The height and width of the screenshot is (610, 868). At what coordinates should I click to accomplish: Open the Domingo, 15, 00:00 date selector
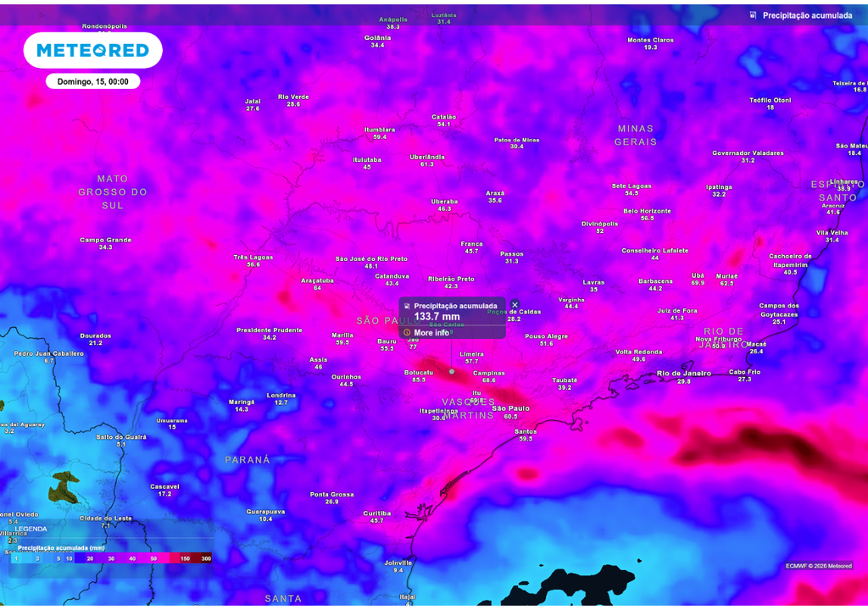pyautogui.click(x=92, y=81)
